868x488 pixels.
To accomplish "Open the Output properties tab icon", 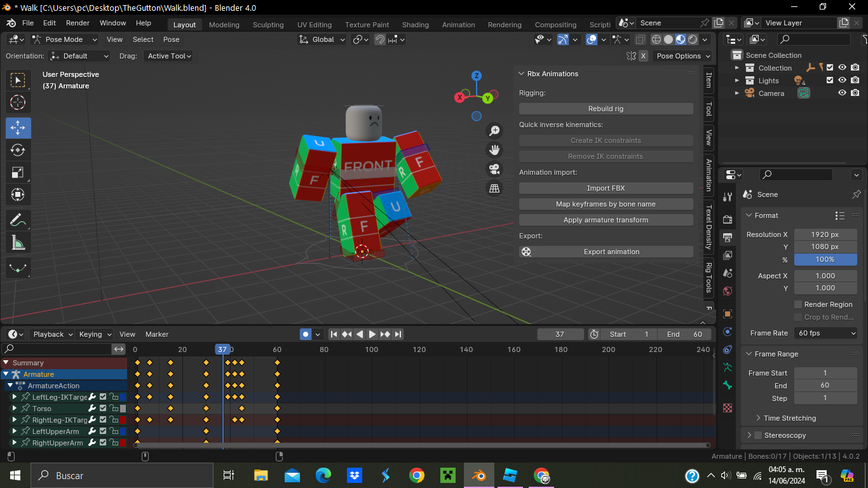I will (x=728, y=237).
